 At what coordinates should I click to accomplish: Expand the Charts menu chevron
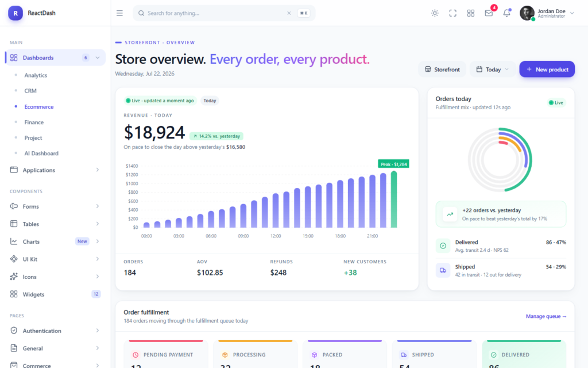coord(98,241)
